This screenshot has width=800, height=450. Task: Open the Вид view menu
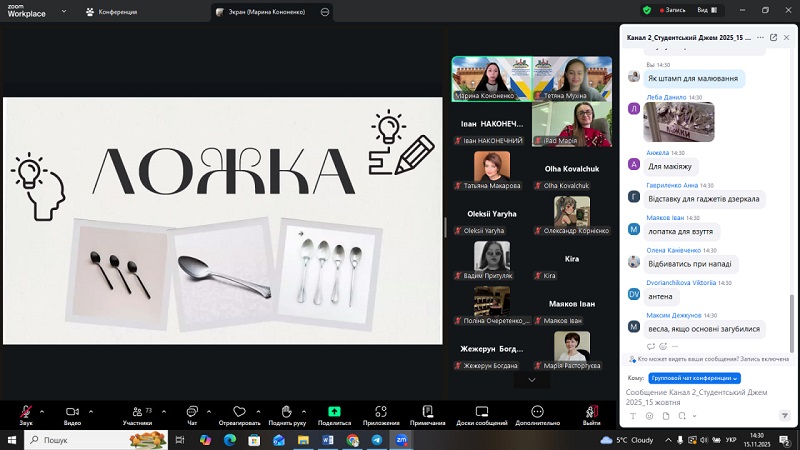click(706, 10)
